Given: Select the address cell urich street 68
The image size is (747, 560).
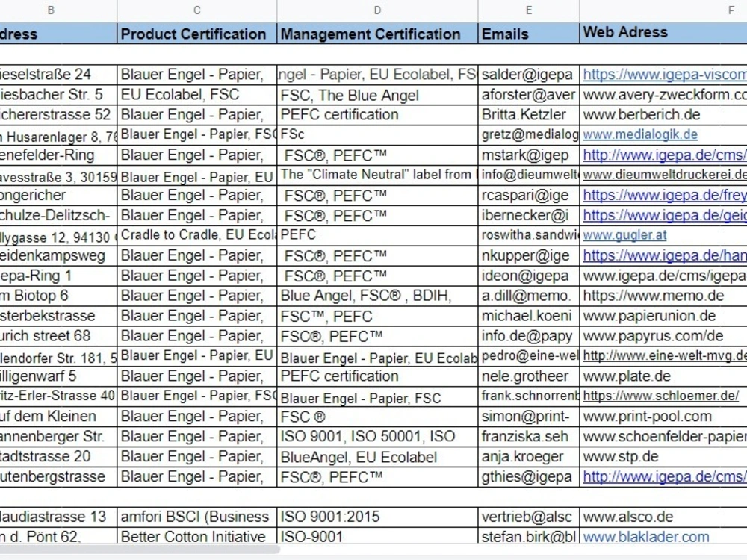Looking at the screenshot, I should pos(58,336).
